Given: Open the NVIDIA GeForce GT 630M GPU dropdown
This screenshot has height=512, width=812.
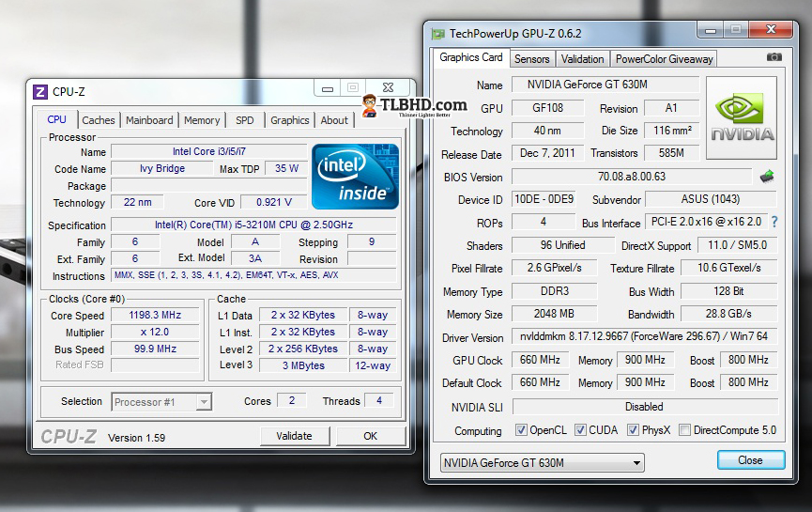Looking at the screenshot, I should (543, 463).
